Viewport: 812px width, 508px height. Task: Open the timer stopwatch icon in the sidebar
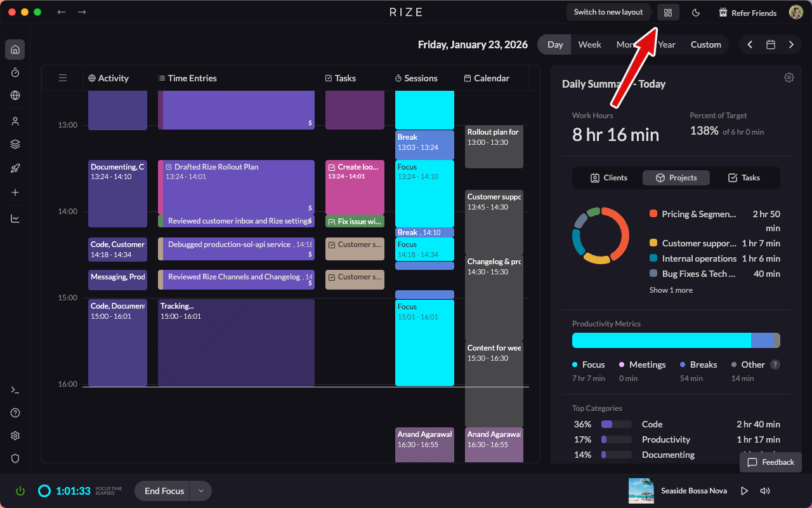tap(15, 72)
